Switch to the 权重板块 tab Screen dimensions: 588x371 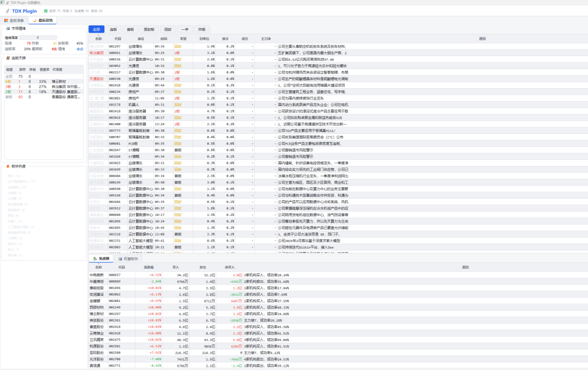pyautogui.click(x=131, y=259)
